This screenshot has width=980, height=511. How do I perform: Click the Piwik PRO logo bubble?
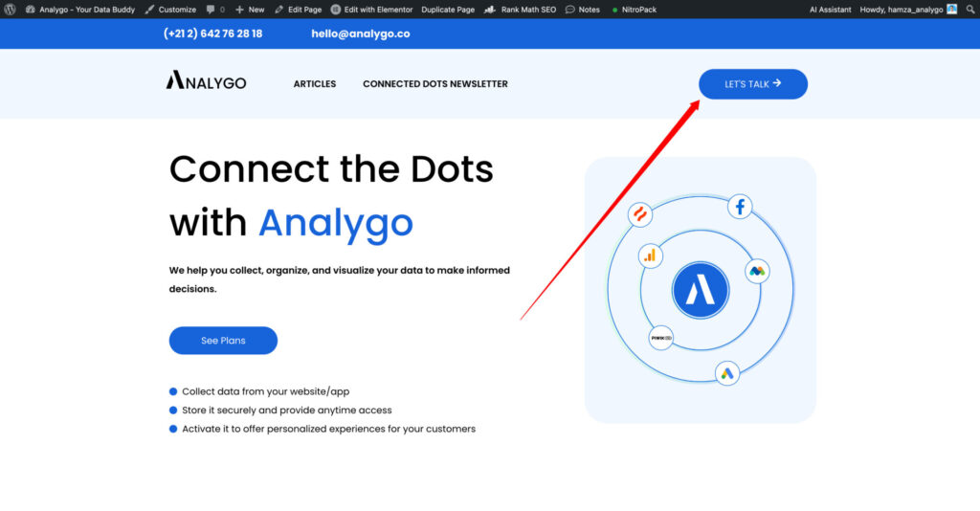661,338
